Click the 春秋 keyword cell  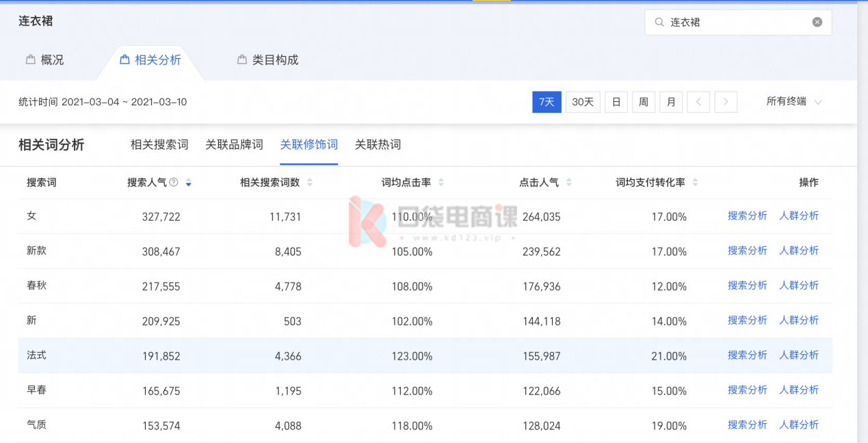pos(37,286)
